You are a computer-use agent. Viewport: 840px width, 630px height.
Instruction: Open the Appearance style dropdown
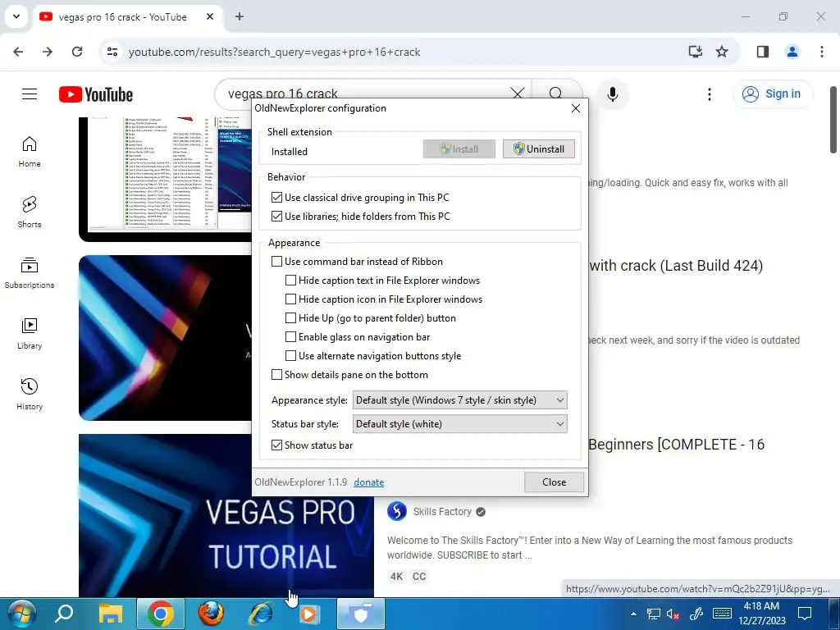point(459,400)
